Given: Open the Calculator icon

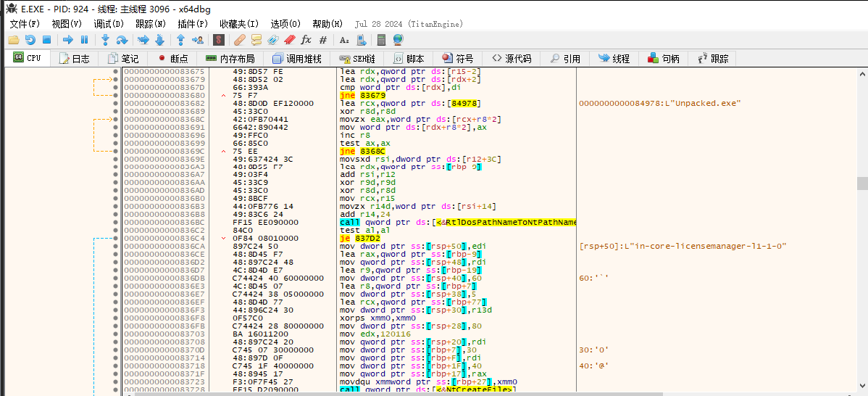Looking at the screenshot, I should (381, 40).
